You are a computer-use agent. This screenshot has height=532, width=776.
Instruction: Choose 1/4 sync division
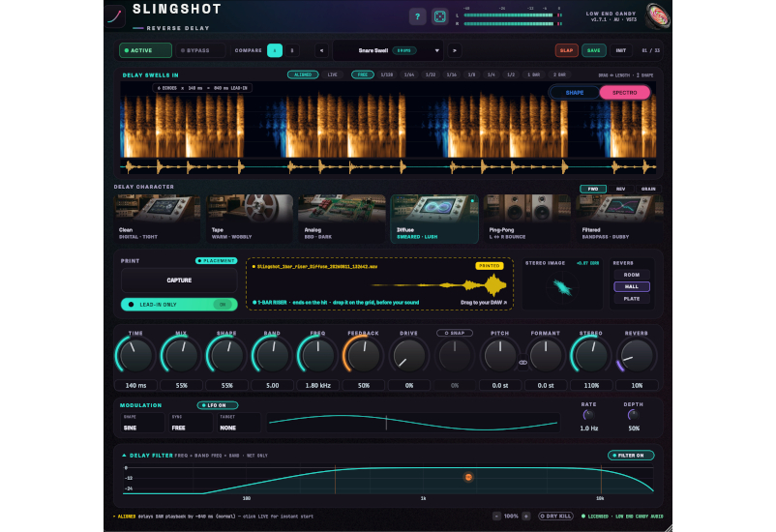point(491,74)
